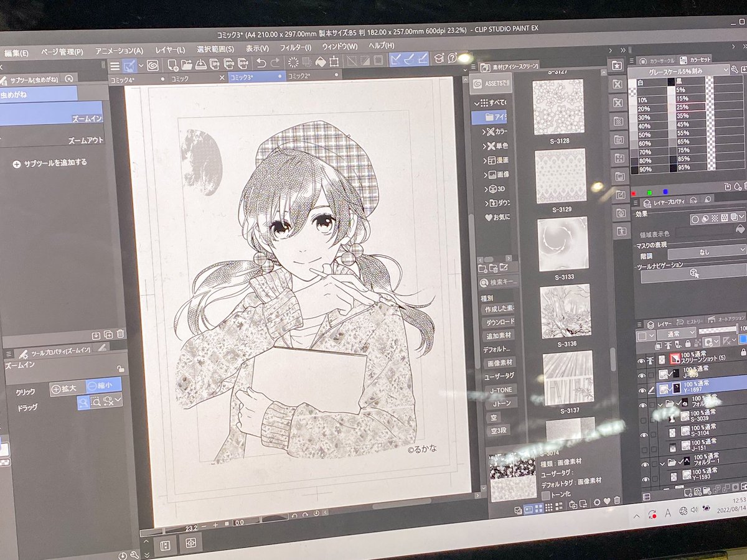Open the CLIP STUDIO spiral icon in toolbar
The height and width of the screenshot is (560, 747).
pyautogui.click(x=153, y=65)
